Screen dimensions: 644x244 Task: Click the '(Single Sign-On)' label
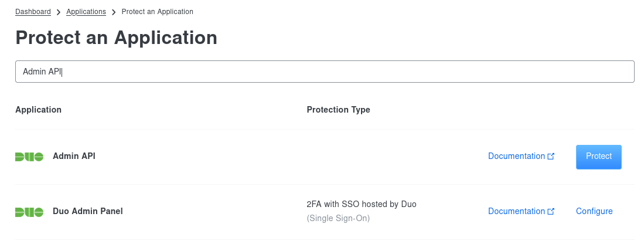(338, 219)
